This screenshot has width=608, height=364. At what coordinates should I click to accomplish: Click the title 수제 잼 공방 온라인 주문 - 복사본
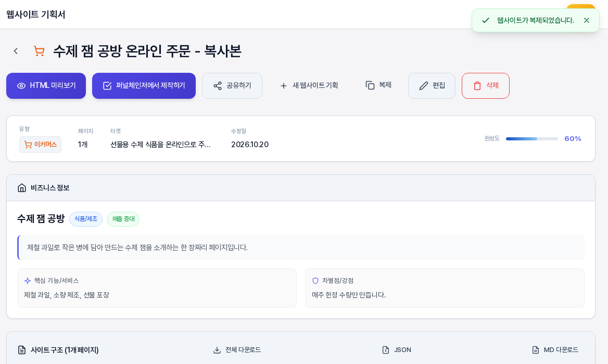click(x=147, y=51)
